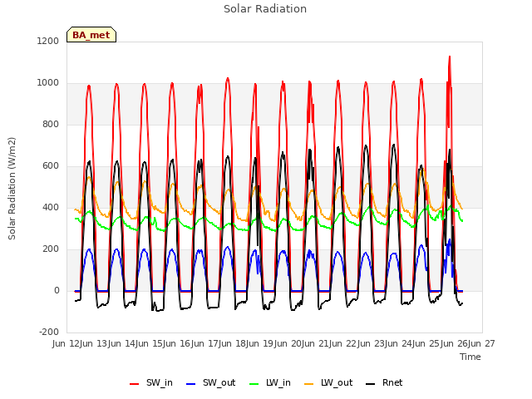Toggle SW_out series in legend
532x399 pixels.
tap(210, 382)
